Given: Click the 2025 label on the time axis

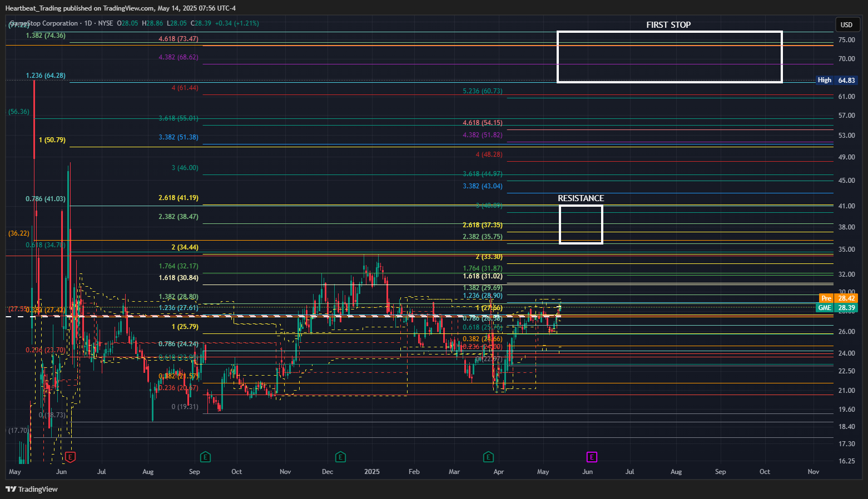Looking at the screenshot, I should 372,472.
